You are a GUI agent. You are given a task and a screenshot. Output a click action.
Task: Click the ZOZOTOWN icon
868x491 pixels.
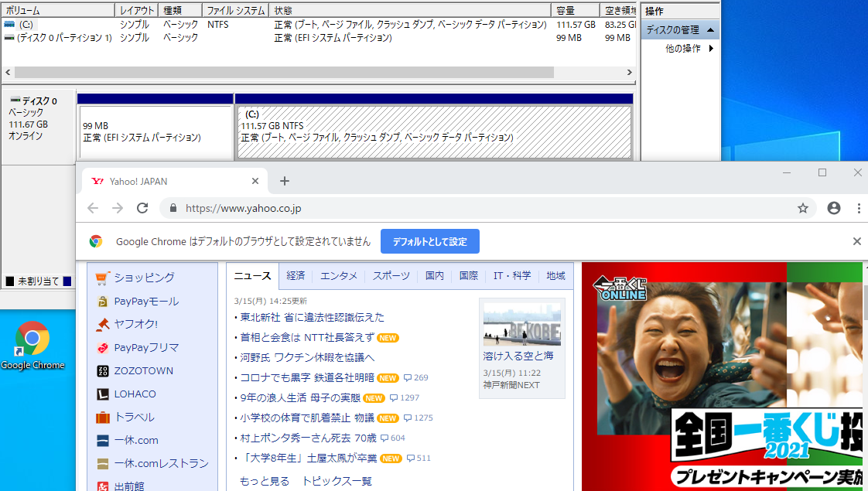[102, 371]
